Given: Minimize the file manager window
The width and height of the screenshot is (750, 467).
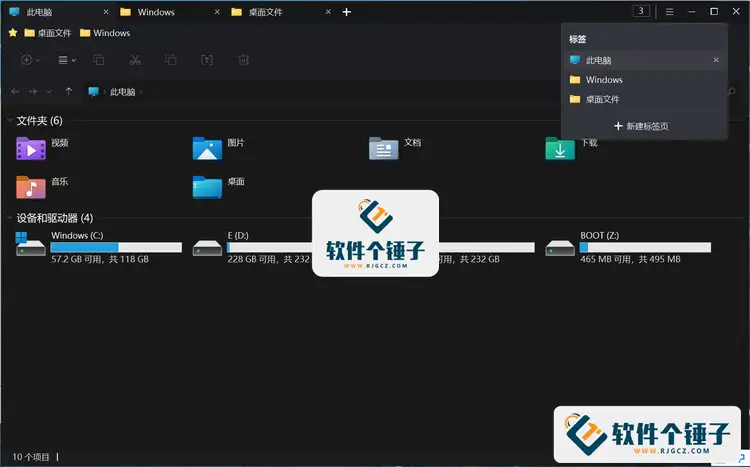Looking at the screenshot, I should (692, 11).
